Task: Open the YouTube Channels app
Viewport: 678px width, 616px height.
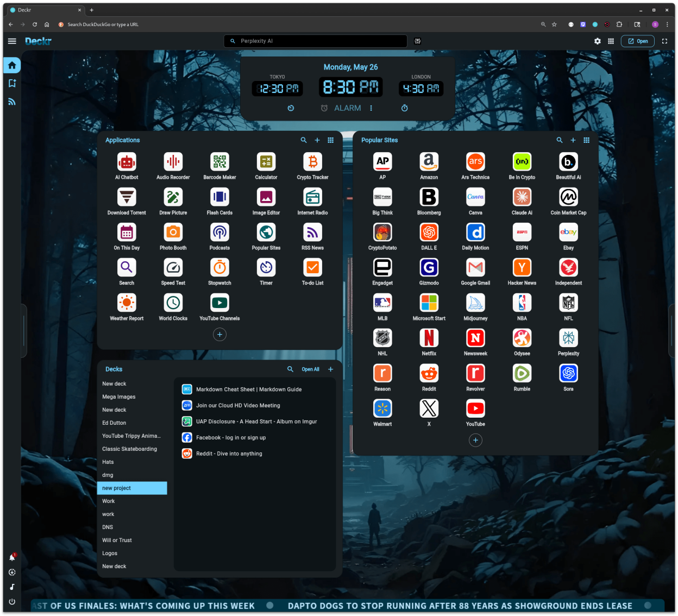Action: 219,303
